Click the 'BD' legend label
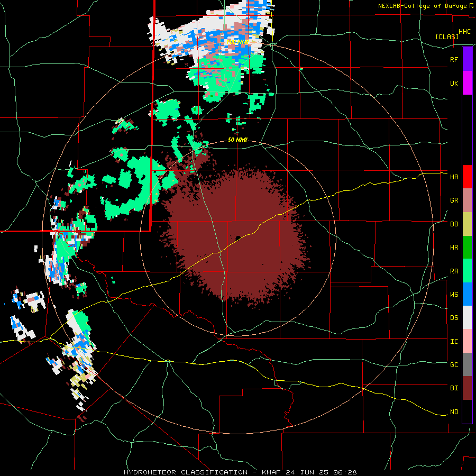The image size is (476, 476). [x=454, y=224]
